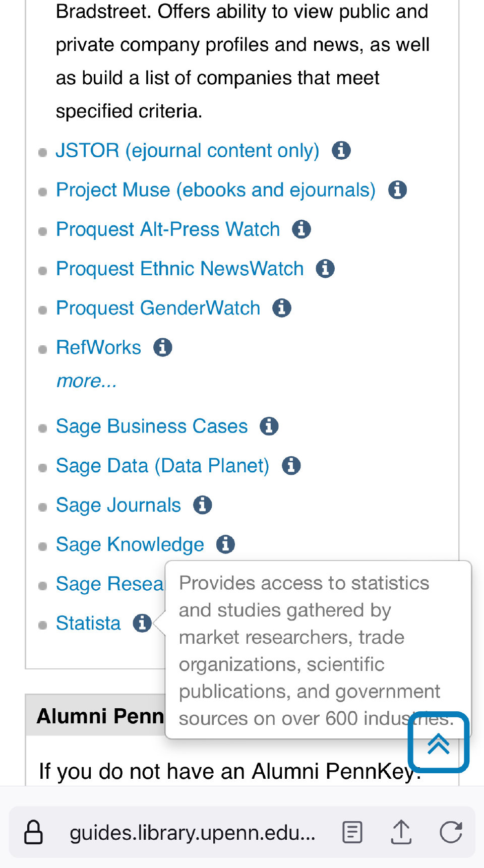
Task: Tap the info icon next to JSTOR
Action: 341,150
